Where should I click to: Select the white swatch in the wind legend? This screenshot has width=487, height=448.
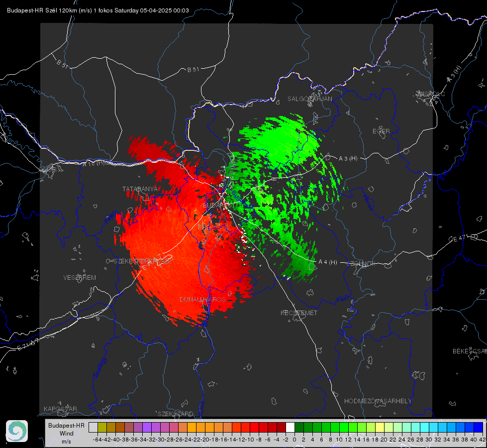[x=290, y=428]
